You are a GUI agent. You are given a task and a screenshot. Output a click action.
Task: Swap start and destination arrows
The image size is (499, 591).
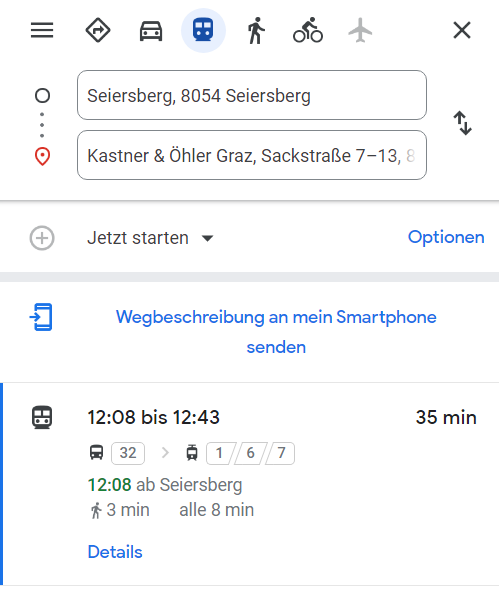[462, 123]
